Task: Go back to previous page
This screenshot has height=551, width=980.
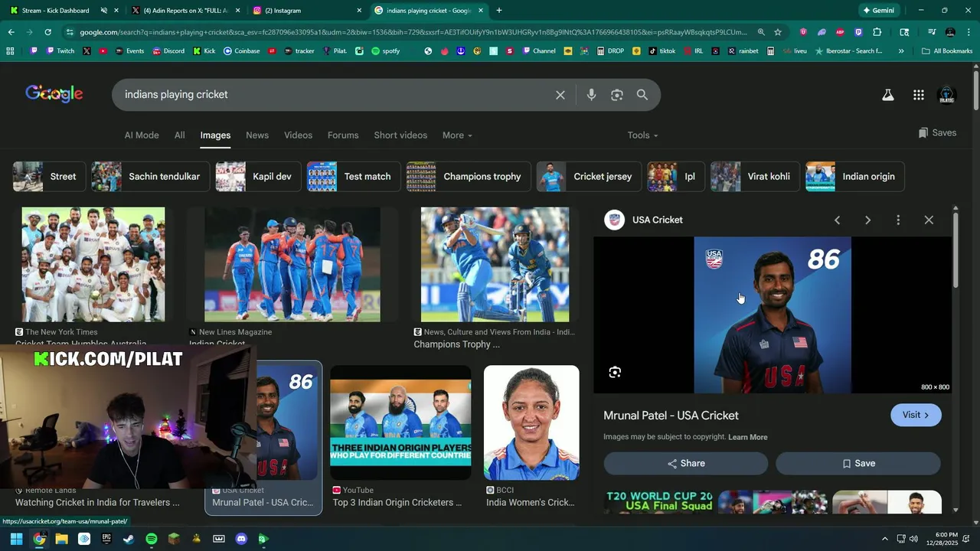Action: coord(11,32)
